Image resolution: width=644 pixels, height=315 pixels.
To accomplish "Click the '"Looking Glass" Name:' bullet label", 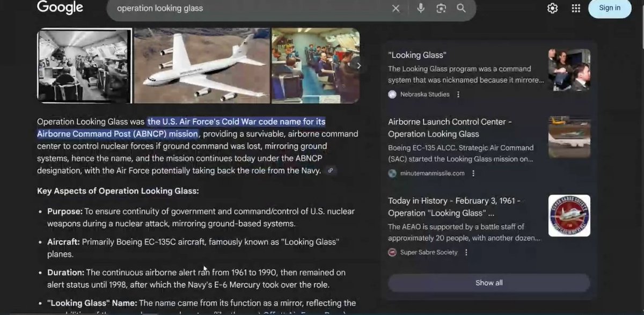I will (92, 303).
